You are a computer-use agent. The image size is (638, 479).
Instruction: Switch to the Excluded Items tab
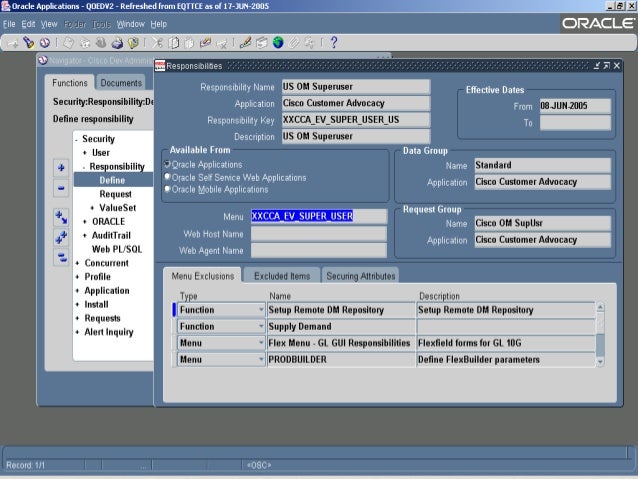pos(281,275)
